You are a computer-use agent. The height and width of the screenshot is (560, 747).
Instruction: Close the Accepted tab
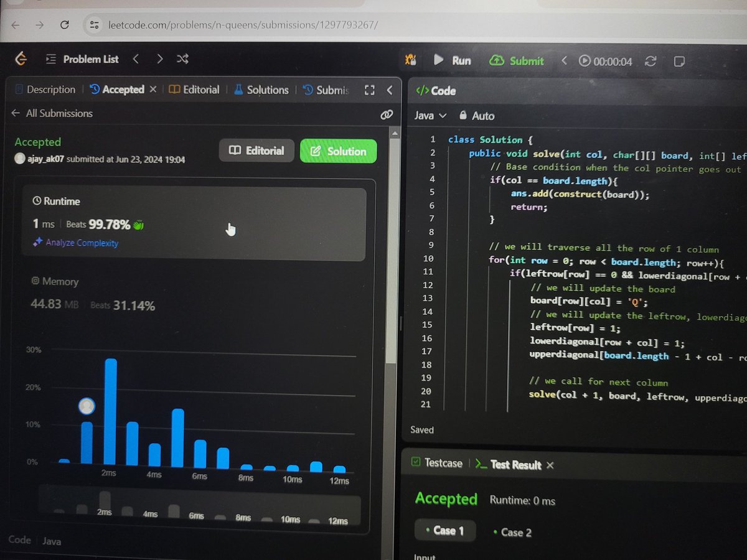pos(153,90)
